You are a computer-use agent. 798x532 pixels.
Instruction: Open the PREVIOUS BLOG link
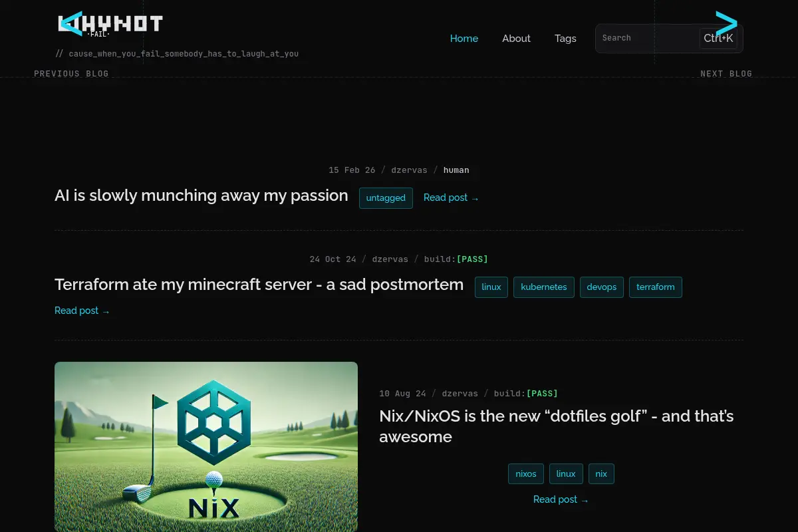coord(71,74)
